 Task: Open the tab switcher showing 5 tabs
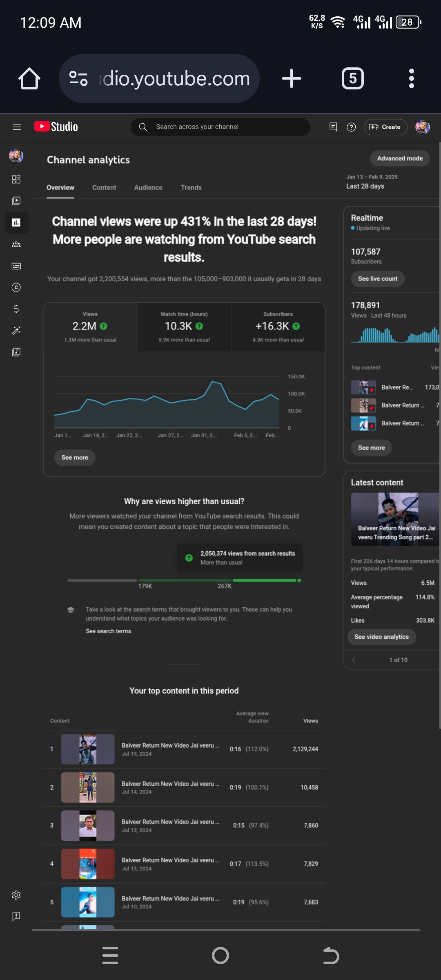point(353,78)
